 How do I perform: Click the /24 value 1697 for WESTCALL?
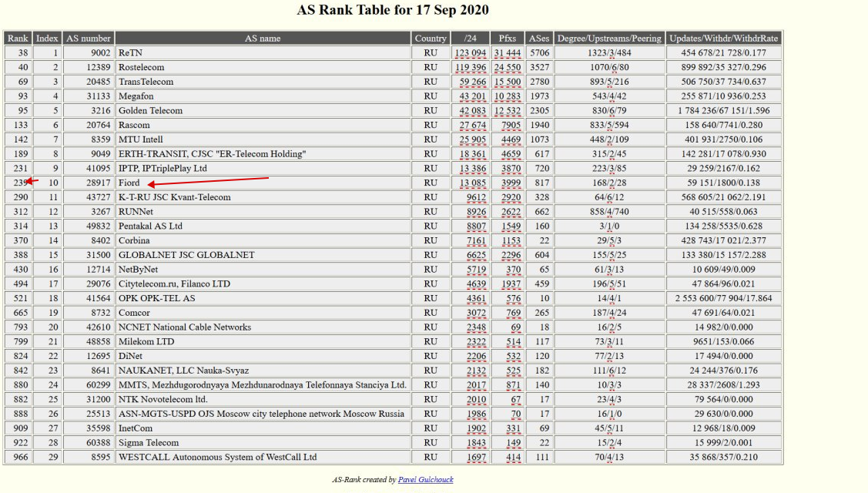(x=476, y=457)
